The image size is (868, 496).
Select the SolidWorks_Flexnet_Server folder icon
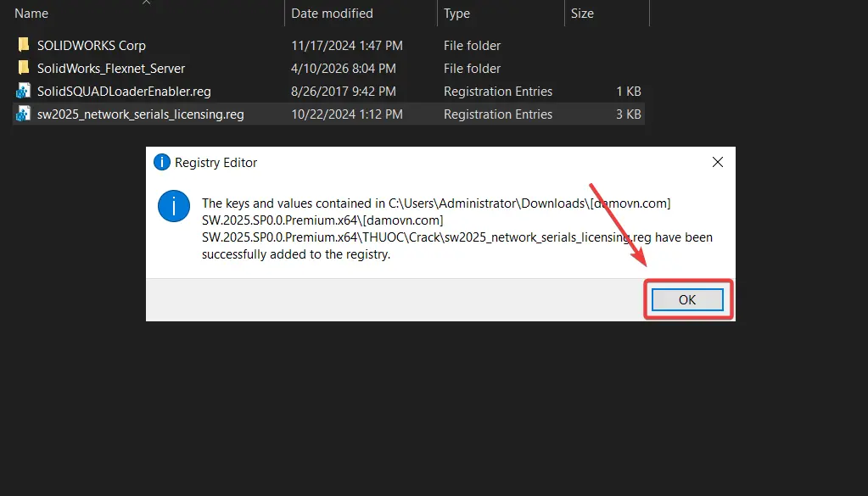point(23,68)
